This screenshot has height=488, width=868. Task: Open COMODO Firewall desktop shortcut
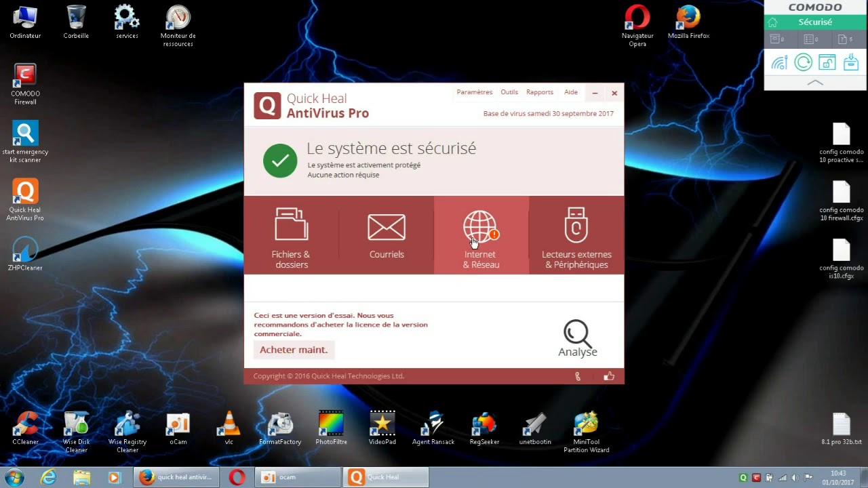point(25,84)
